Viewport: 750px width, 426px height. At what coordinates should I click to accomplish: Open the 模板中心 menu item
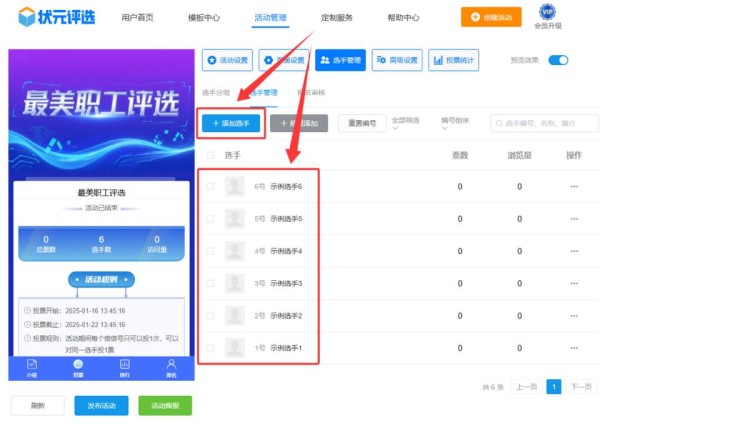204,18
